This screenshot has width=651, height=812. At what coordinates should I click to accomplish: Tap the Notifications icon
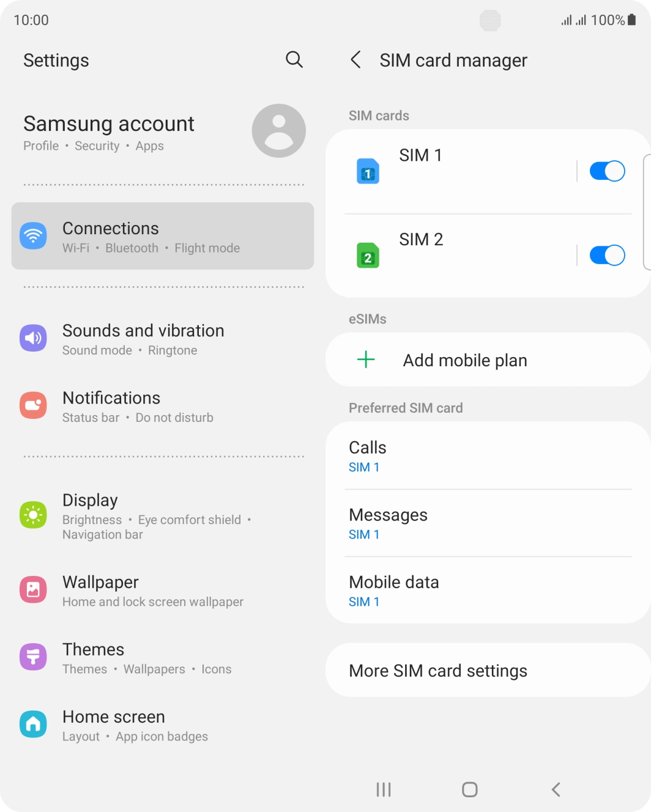(33, 405)
